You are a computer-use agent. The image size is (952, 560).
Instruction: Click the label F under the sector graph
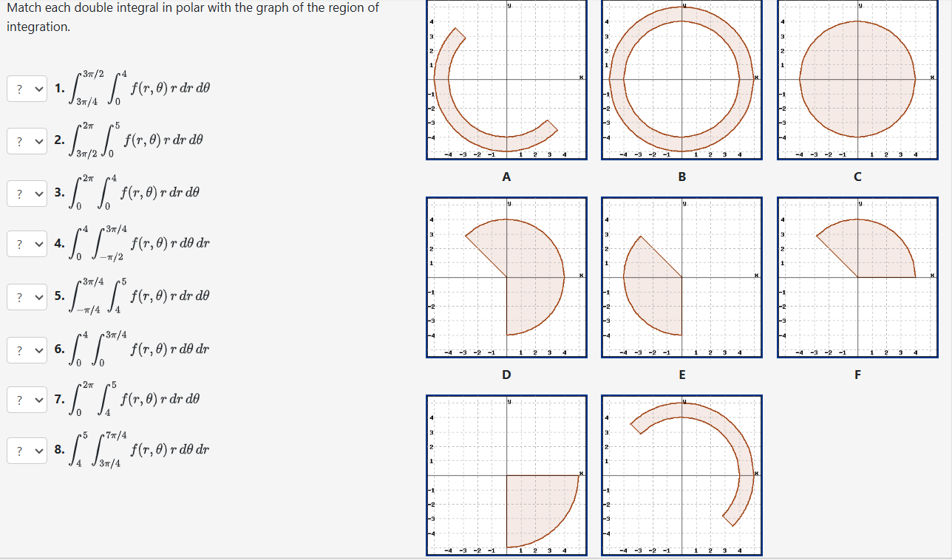pos(857,375)
